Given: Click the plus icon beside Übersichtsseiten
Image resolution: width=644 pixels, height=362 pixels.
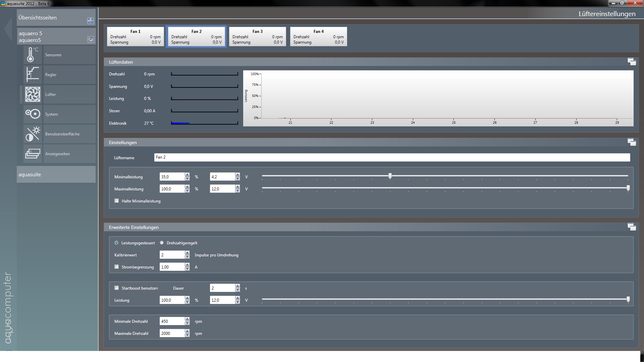Looking at the screenshot, I should [x=91, y=21].
